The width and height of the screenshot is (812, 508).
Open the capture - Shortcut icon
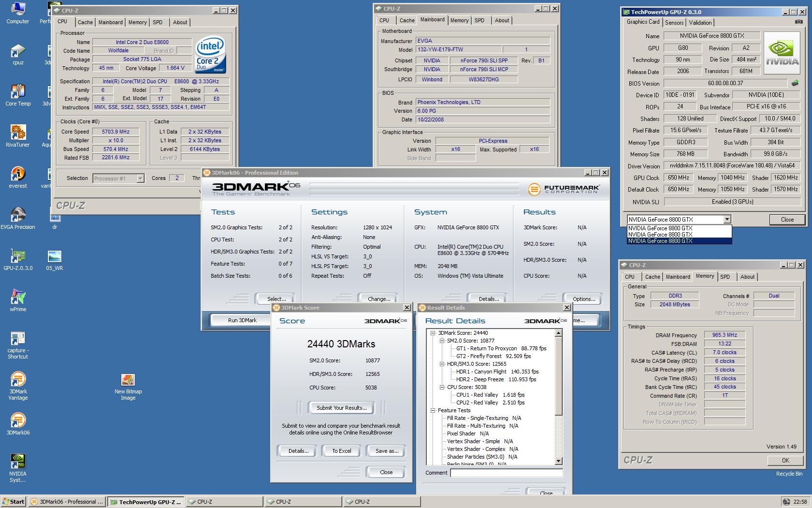(17, 345)
